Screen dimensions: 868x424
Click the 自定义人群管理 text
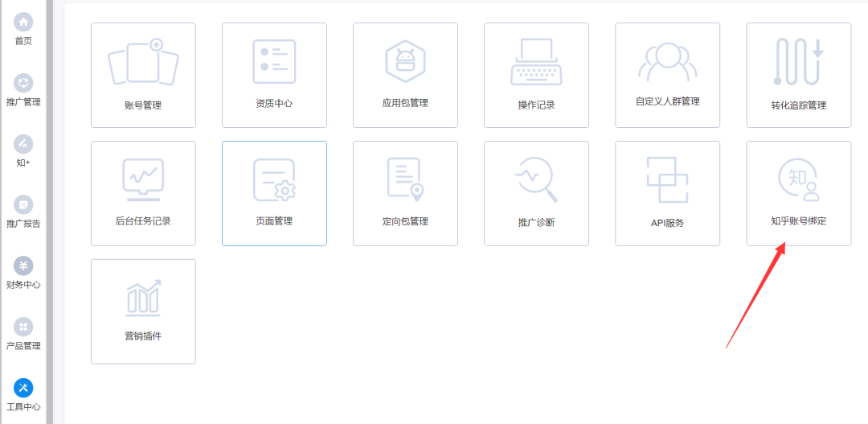click(x=668, y=102)
